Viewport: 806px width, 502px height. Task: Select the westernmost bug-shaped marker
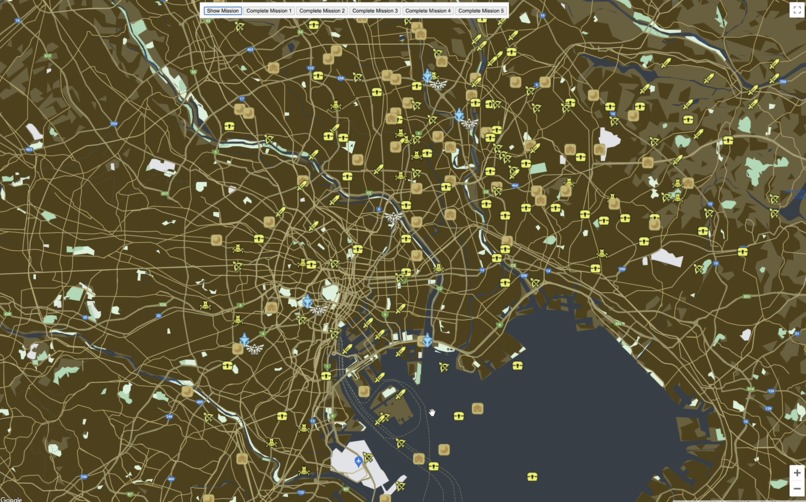click(206, 306)
